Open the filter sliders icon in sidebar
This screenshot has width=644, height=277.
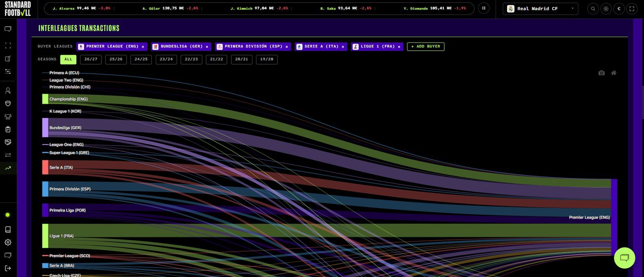pyautogui.click(x=8, y=71)
